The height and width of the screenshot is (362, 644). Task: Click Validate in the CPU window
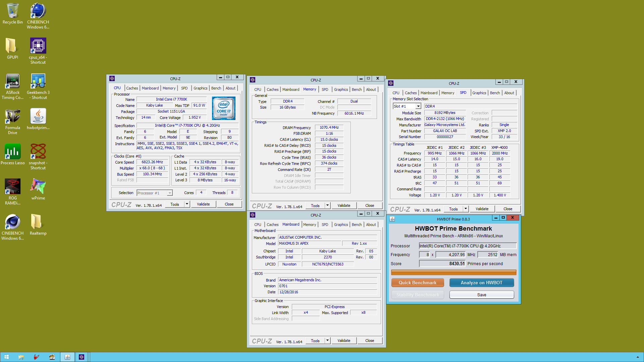203,204
